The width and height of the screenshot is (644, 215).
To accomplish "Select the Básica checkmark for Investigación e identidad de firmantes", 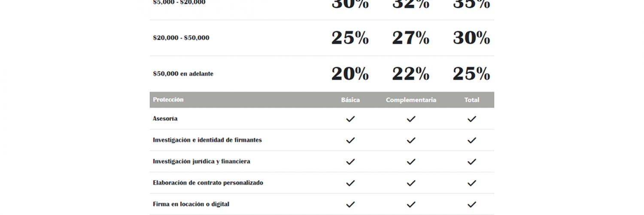I will (350, 140).
